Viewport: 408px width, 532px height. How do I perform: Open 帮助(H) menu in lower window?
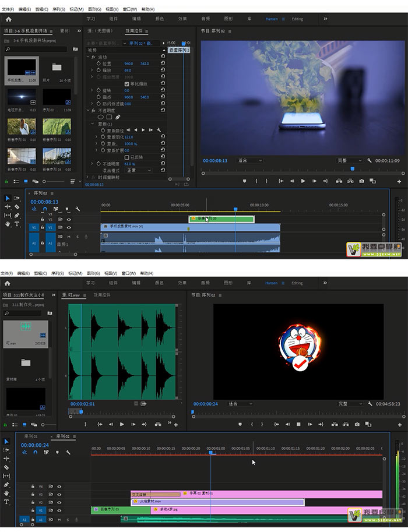pos(147,273)
